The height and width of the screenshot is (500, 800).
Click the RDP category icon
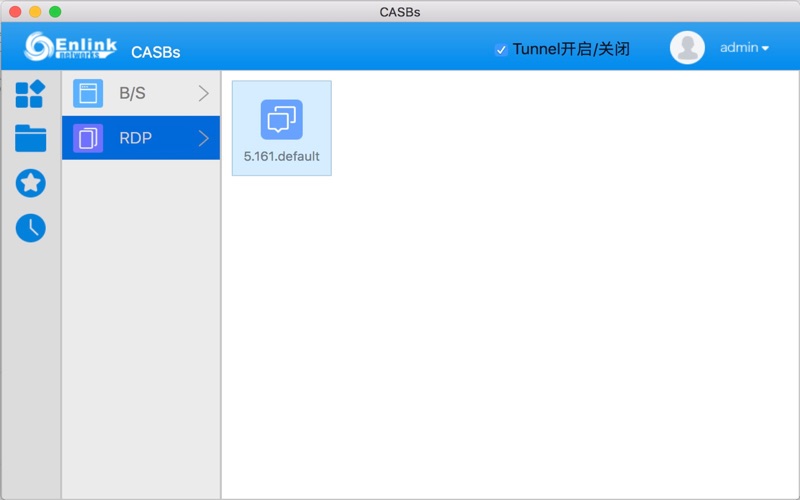click(88, 138)
